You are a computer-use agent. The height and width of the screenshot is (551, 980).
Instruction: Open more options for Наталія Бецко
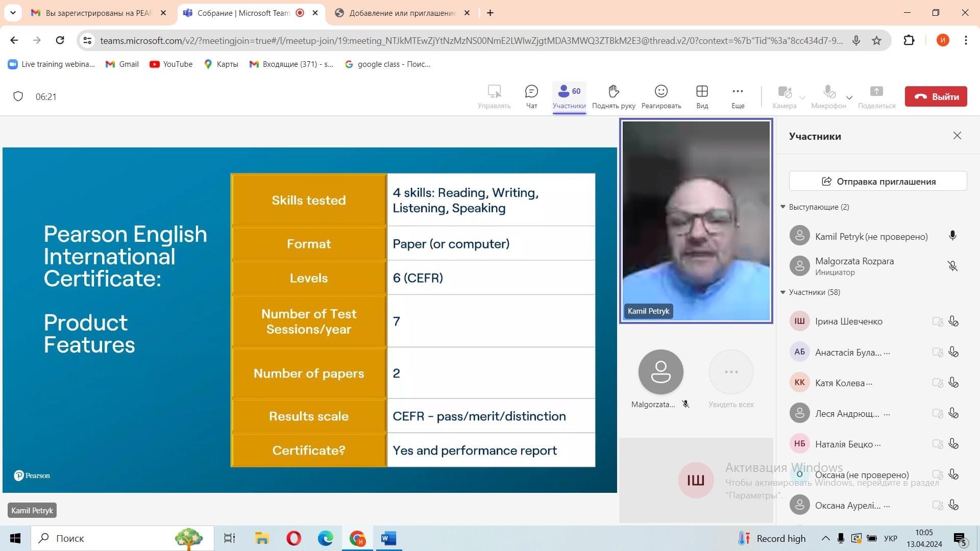pos(878,444)
